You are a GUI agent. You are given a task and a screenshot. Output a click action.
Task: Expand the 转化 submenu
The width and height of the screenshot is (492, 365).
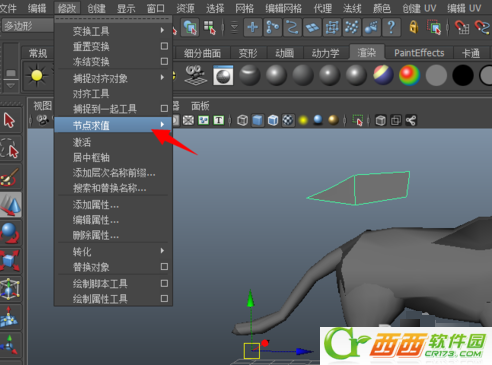tap(113, 251)
